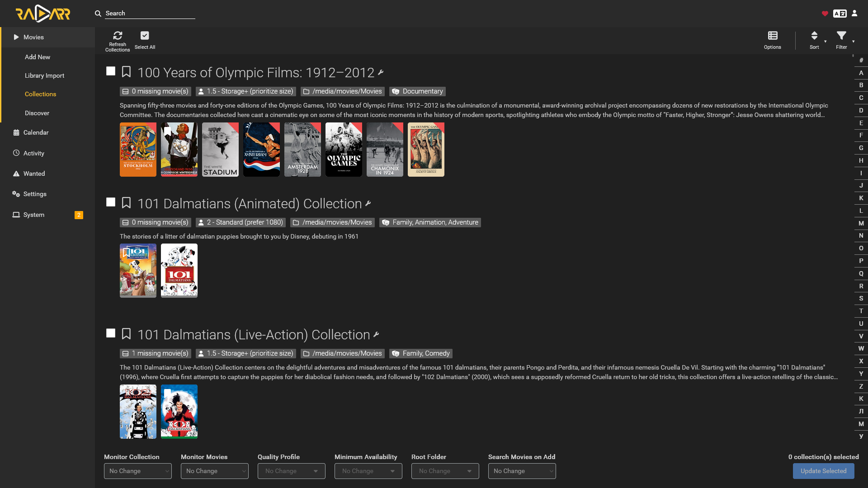Screen dimensions: 868x488
Task: Click the Update Selected button
Action: pyautogui.click(x=824, y=471)
